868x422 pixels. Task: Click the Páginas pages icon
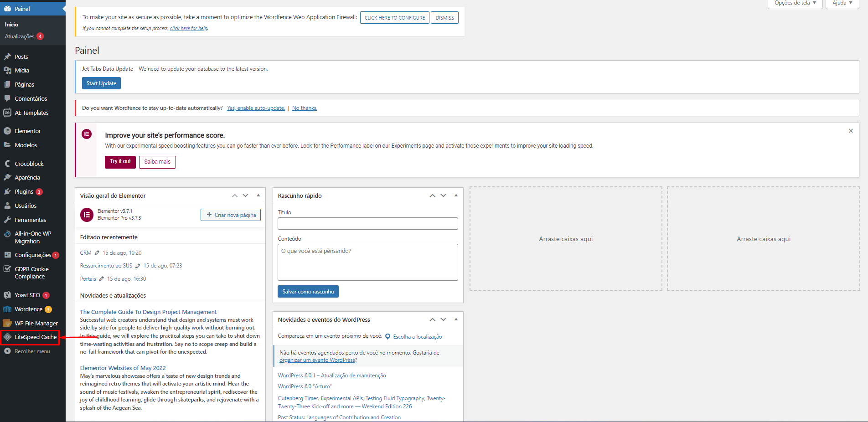7,84
